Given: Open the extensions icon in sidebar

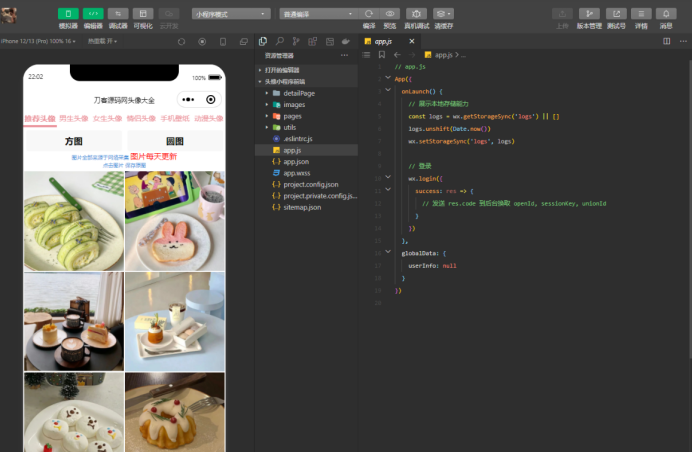Looking at the screenshot, I should point(312,41).
